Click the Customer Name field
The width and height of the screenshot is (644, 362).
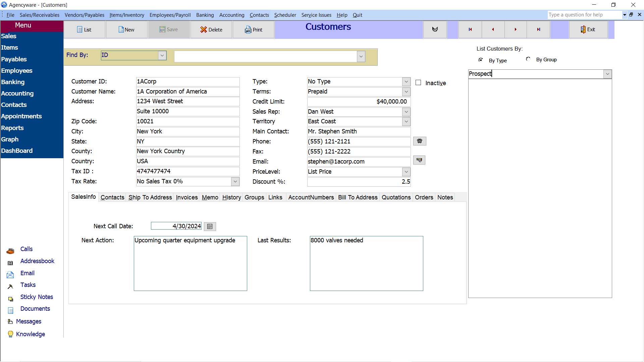click(x=188, y=92)
